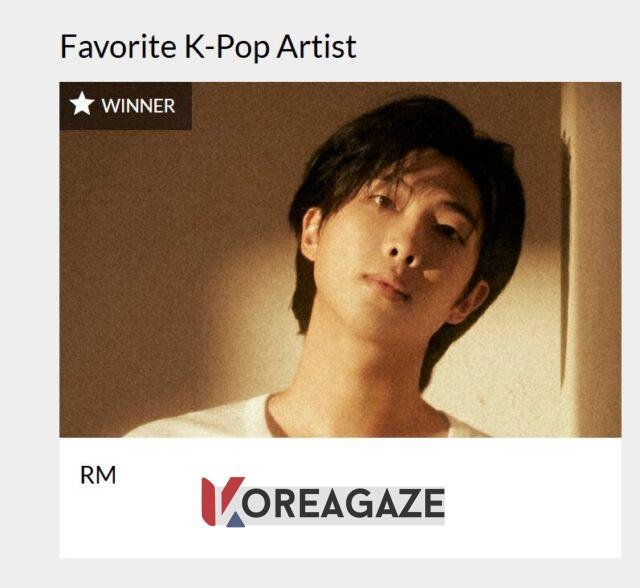Open the winner's photo thumbnail

340,260
